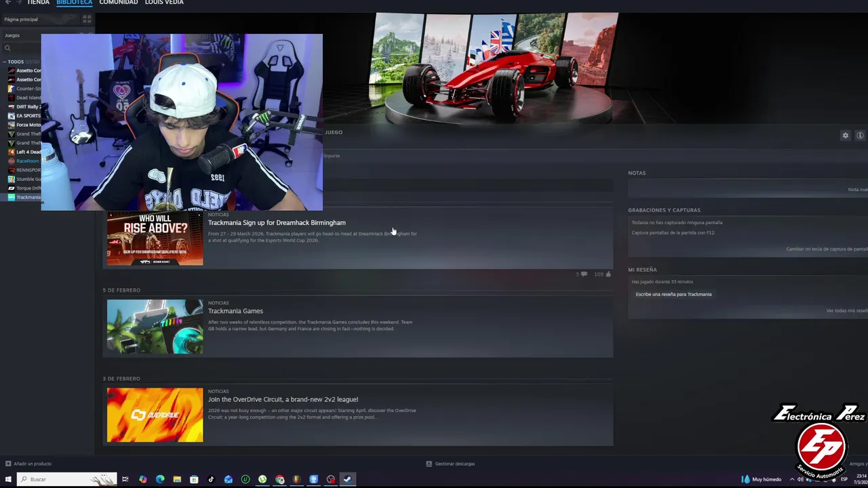This screenshot has width=868, height=488.
Task: Open the 'Muy húmedo' weather widget
Action: (761, 479)
